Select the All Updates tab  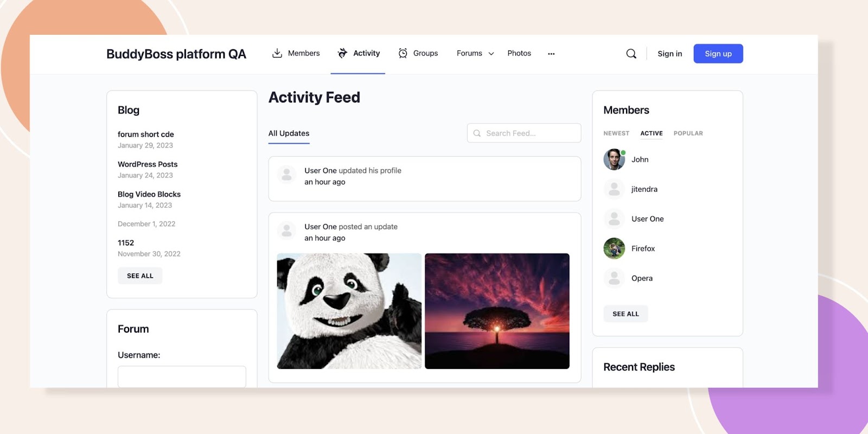coord(289,133)
